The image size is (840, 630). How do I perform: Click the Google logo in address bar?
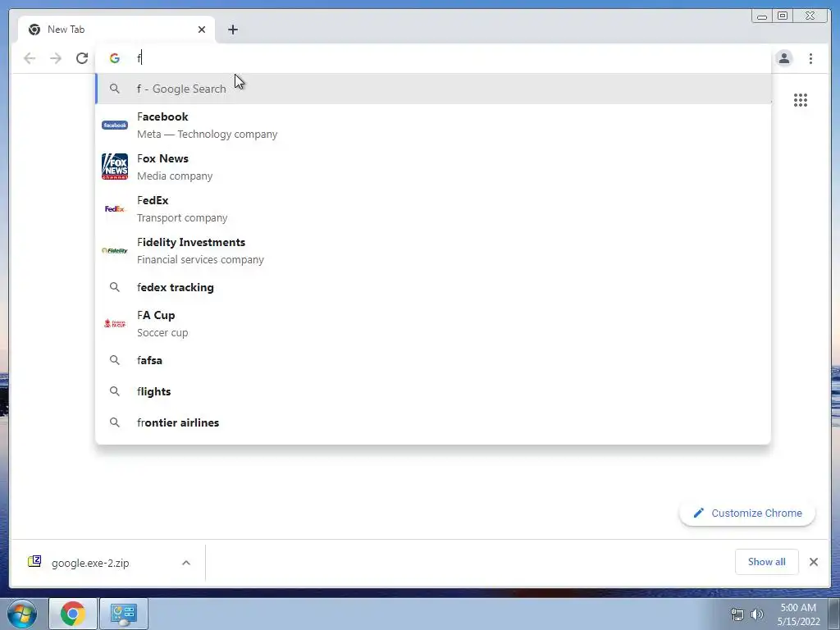tap(115, 58)
